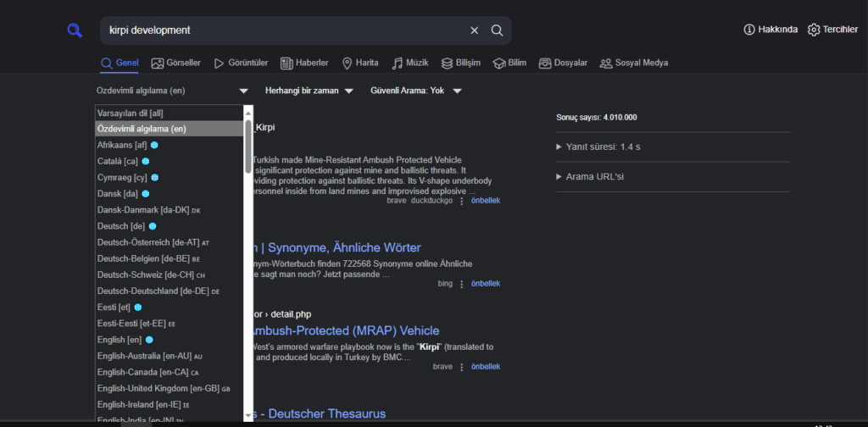Open Güvenli Arama: Yok dropdown
This screenshot has height=427, width=868.
pos(415,91)
